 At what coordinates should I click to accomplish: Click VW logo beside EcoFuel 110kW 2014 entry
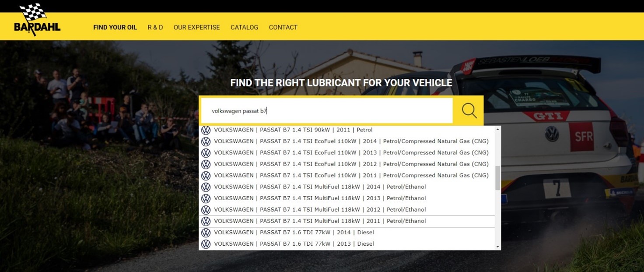pos(206,141)
